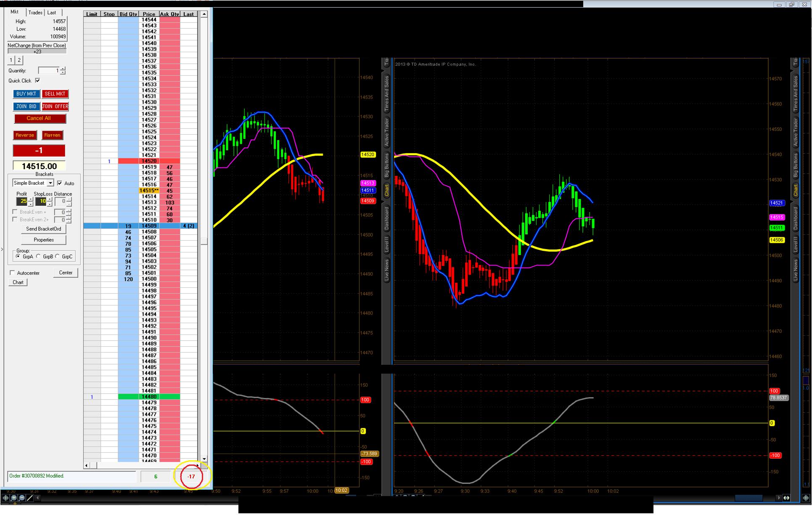The image size is (812, 515).
Task: Click the SELL MKT button
Action: tap(55, 94)
